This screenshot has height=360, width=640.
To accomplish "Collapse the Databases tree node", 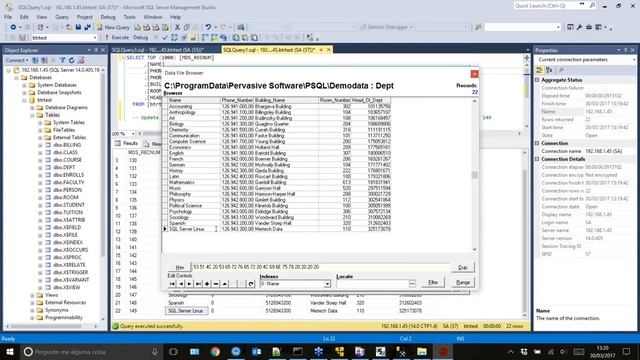I will [16, 78].
